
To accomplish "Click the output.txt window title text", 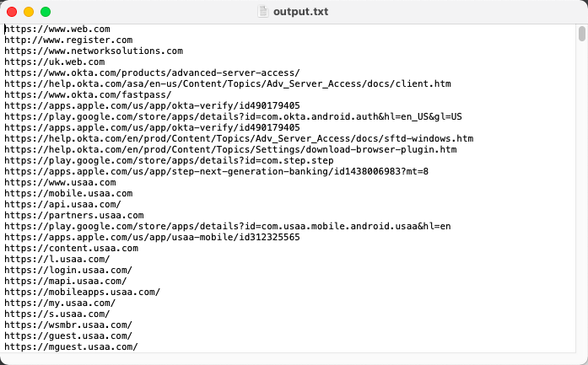I will point(301,12).
